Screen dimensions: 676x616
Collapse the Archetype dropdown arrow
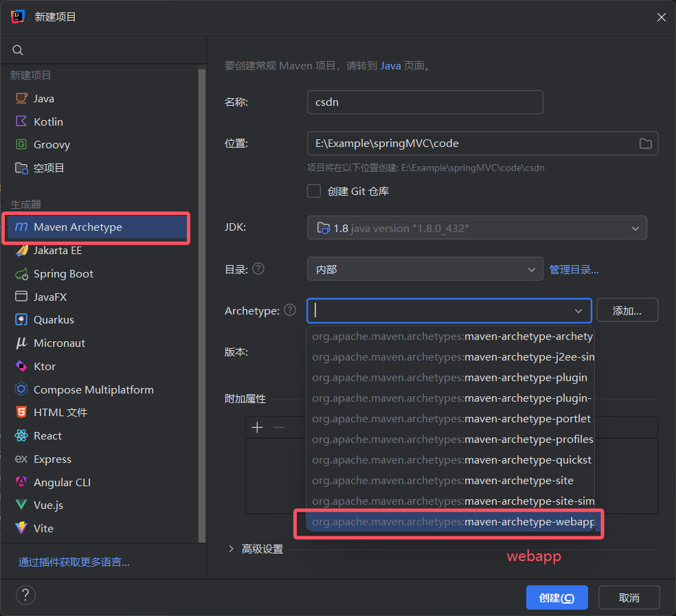578,311
